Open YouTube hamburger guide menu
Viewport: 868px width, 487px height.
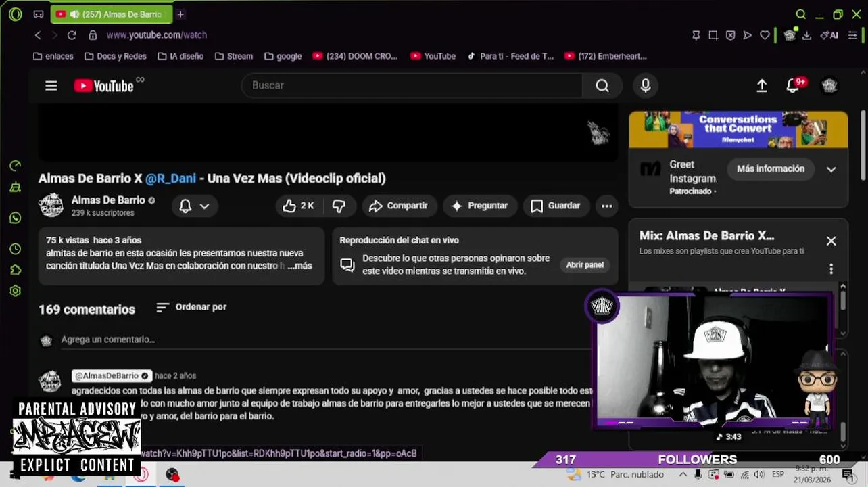pyautogui.click(x=51, y=85)
